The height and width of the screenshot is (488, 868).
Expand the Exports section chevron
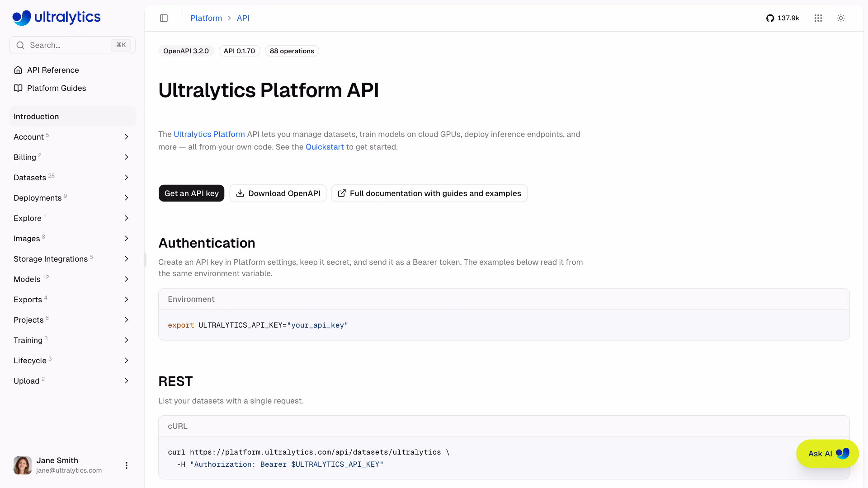pos(127,300)
